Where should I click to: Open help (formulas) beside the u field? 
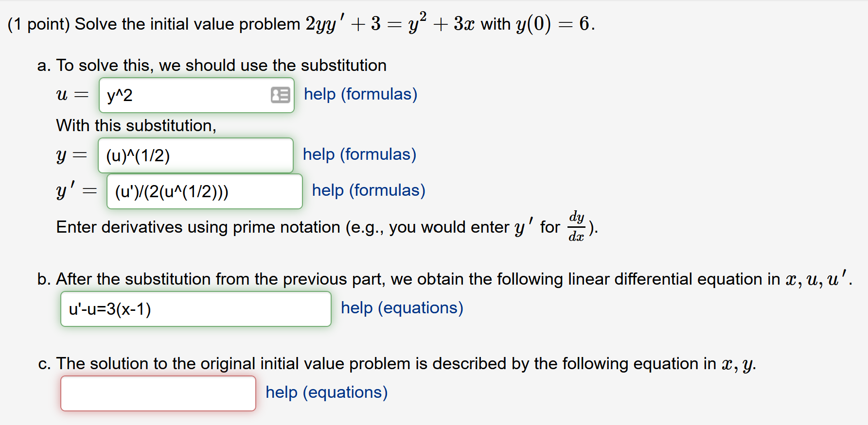360,94
